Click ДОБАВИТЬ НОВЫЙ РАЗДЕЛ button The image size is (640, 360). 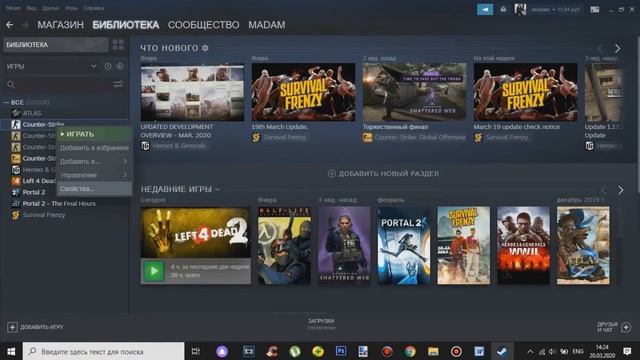click(383, 173)
